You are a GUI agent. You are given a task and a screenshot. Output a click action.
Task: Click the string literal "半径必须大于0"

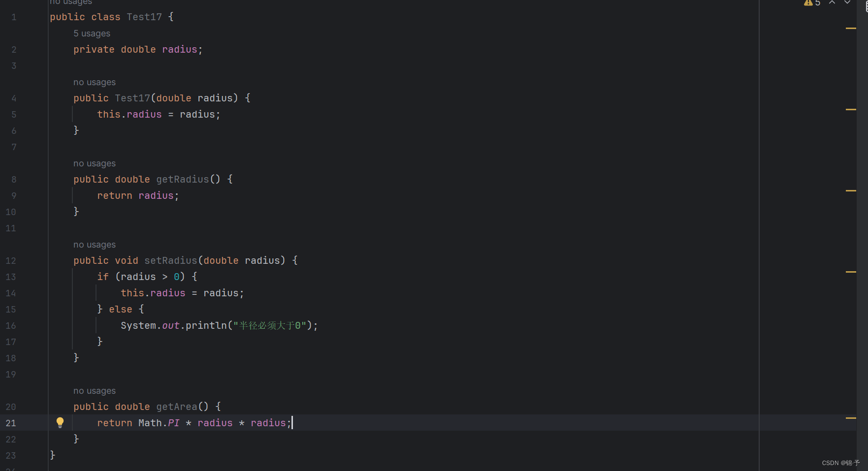pos(270,325)
